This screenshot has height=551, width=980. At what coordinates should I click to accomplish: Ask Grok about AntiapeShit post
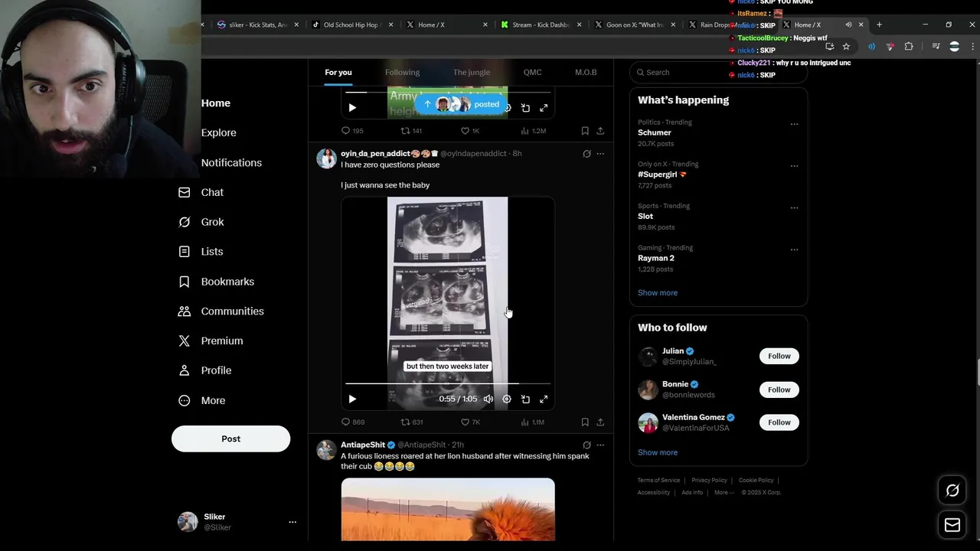point(586,445)
